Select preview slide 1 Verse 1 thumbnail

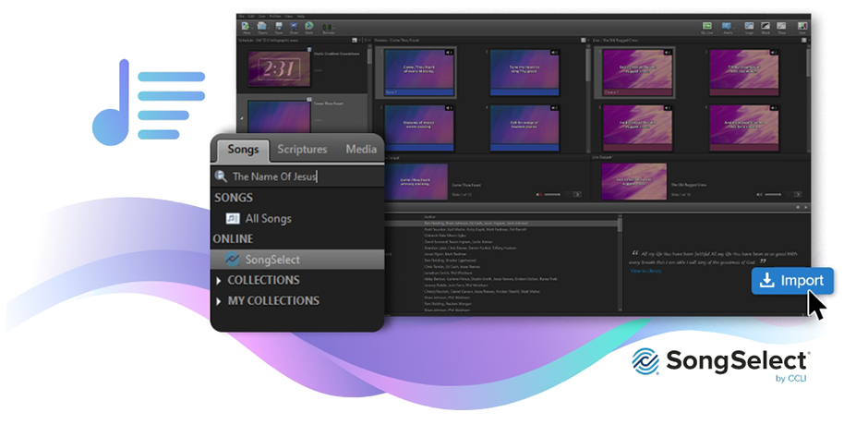[x=418, y=71]
